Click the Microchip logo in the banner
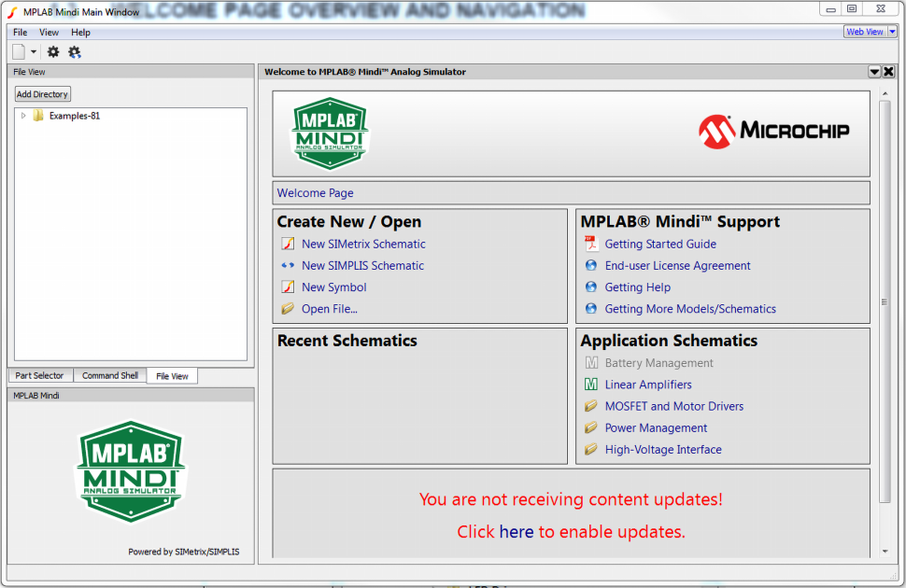The image size is (906, 588). [773, 131]
